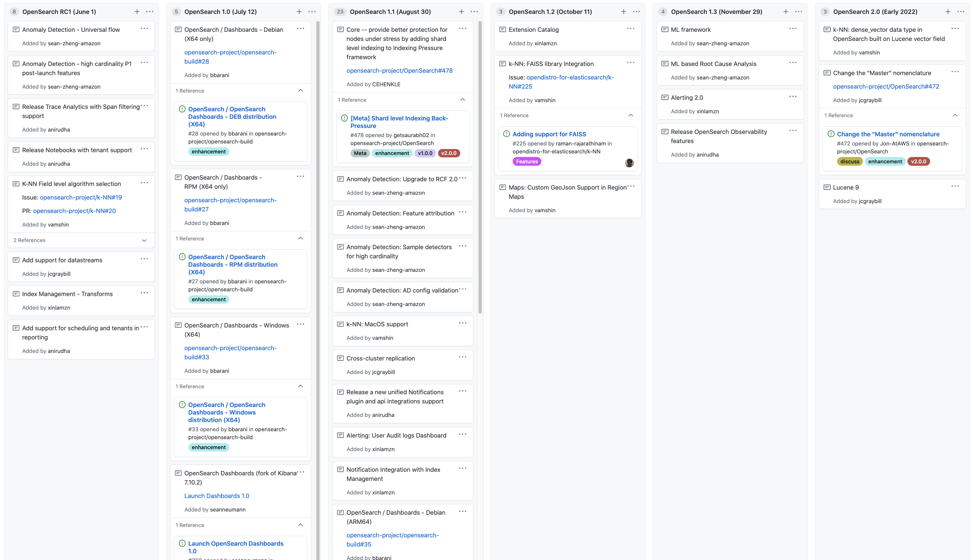
Task: Open OpenSearch 1.1 column options menu
Action: 474,12
